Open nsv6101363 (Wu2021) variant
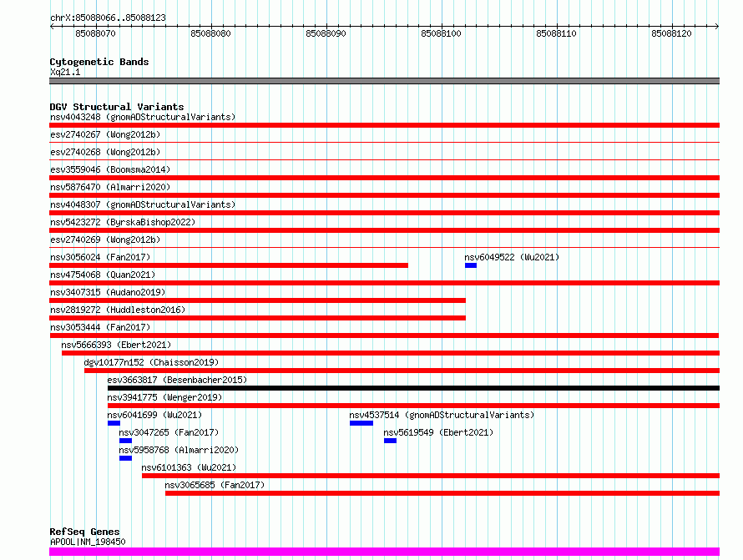The image size is (743, 560). point(189,467)
